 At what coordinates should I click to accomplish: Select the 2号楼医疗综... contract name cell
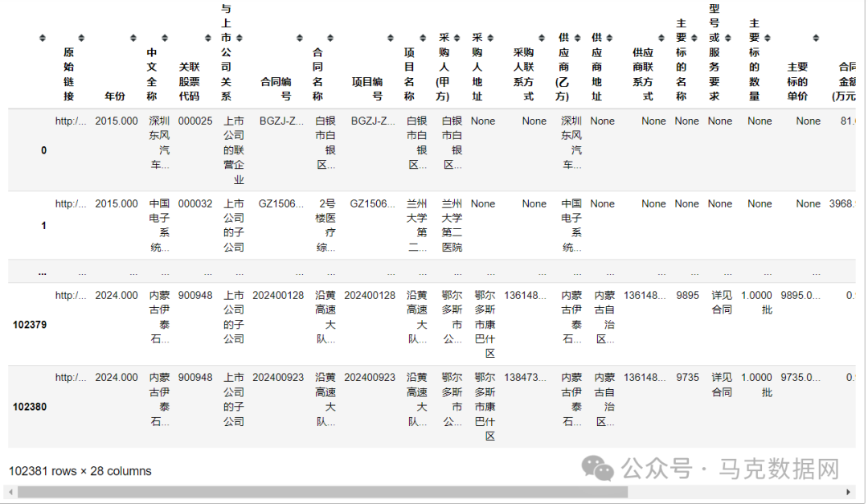click(x=325, y=225)
